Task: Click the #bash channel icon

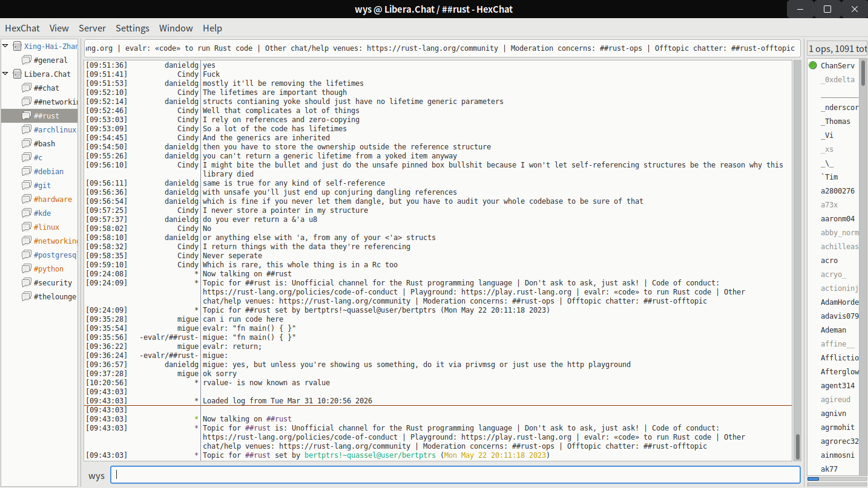Action: (x=27, y=143)
